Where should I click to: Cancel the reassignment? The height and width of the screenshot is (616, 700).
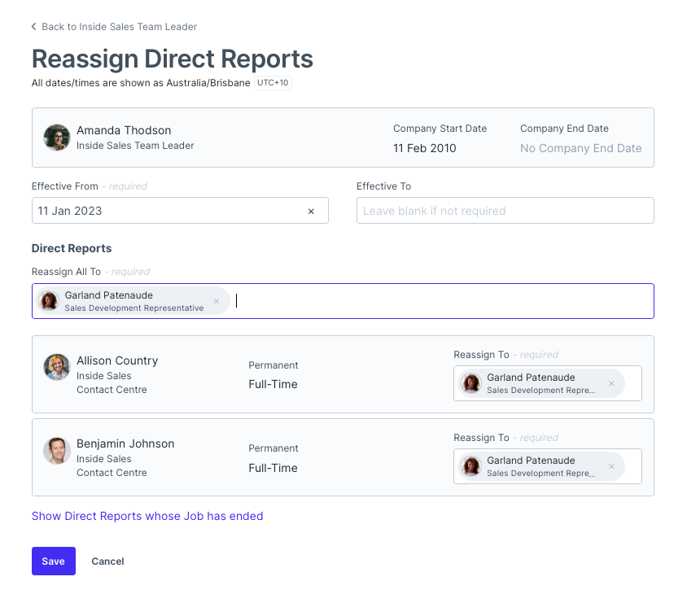tap(107, 561)
